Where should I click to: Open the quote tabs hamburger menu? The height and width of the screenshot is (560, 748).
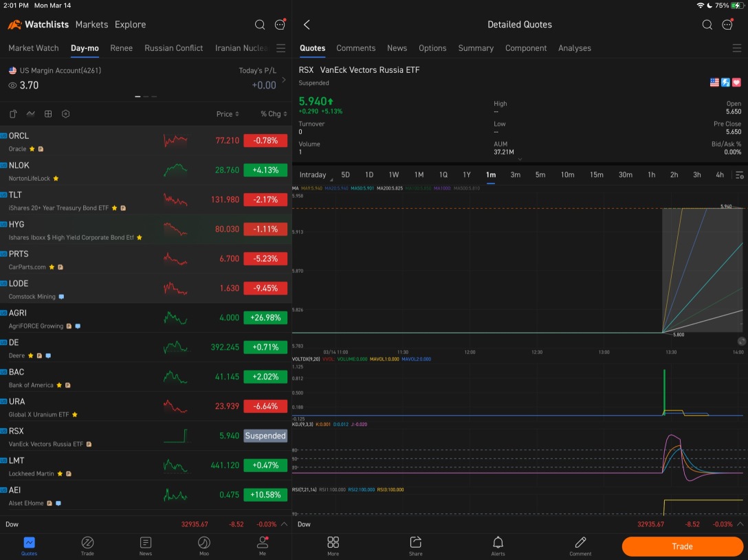tap(737, 48)
